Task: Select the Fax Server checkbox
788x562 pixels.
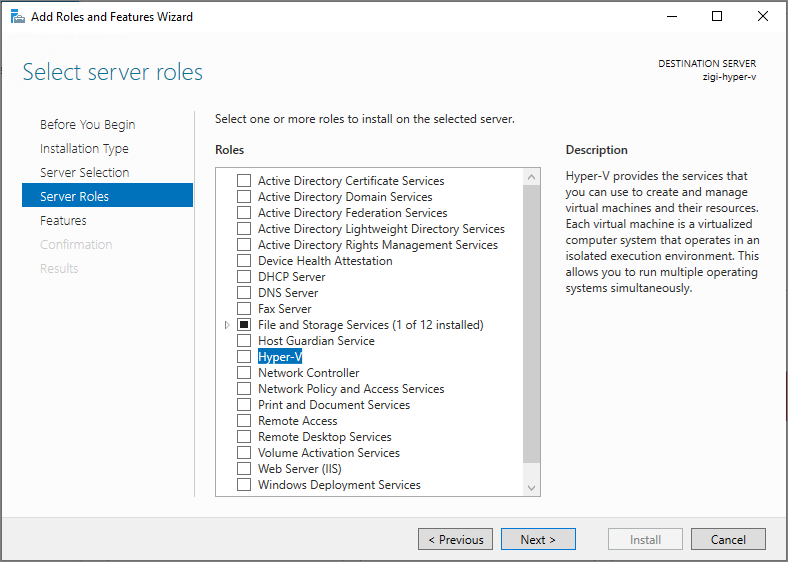Action: coord(244,309)
